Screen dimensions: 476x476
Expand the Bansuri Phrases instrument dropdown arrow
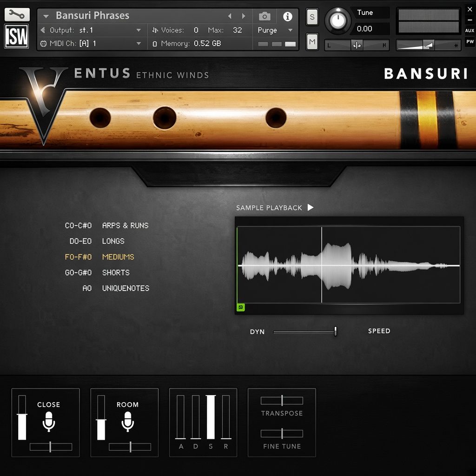pyautogui.click(x=46, y=16)
